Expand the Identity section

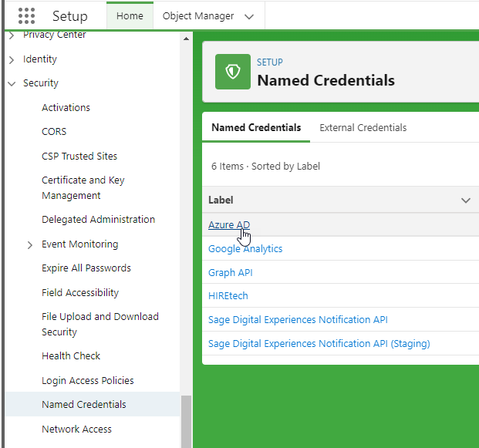pyautogui.click(x=12, y=59)
